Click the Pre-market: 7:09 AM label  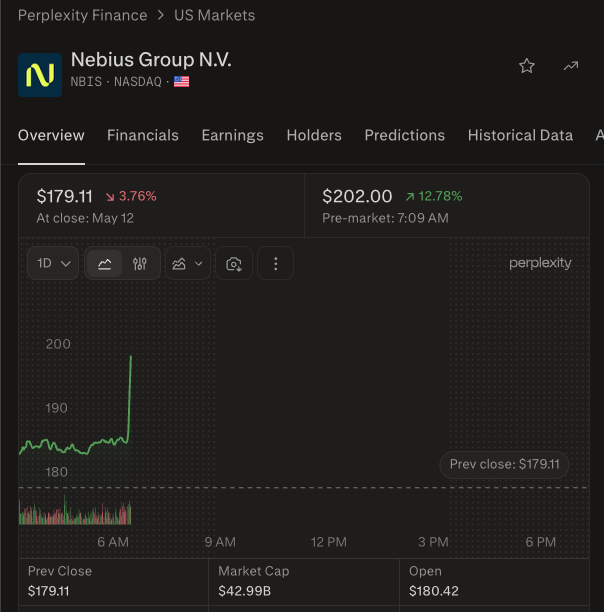tap(385, 218)
